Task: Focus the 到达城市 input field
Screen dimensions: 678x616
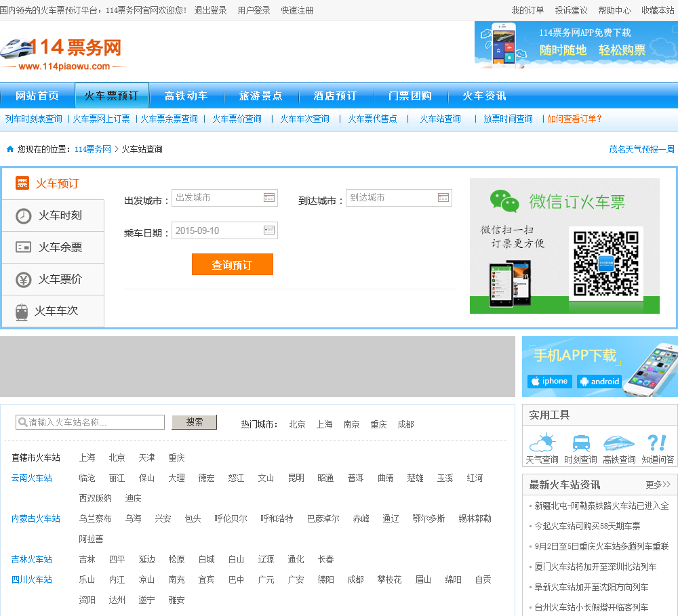Action: tap(399, 198)
